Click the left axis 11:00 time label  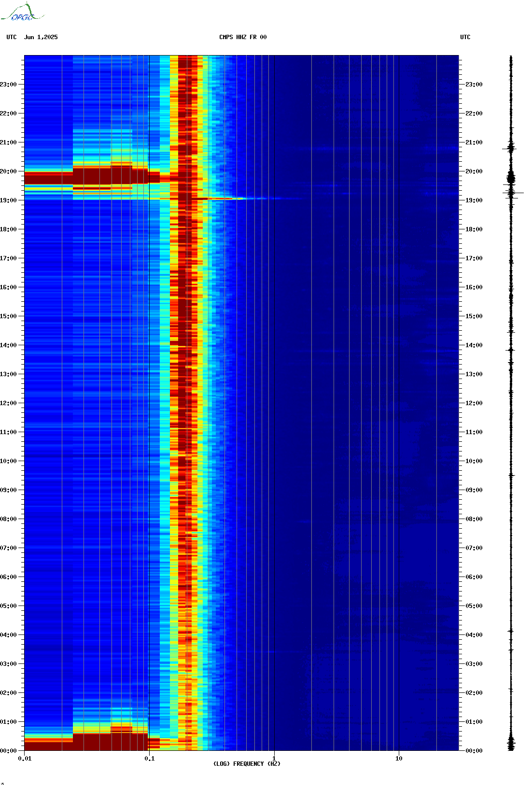8,432
